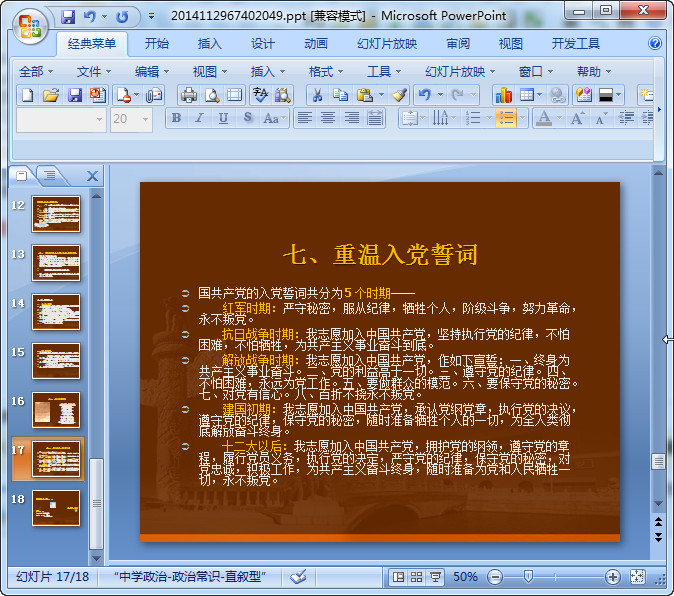Decrease list indent level

click(626, 118)
